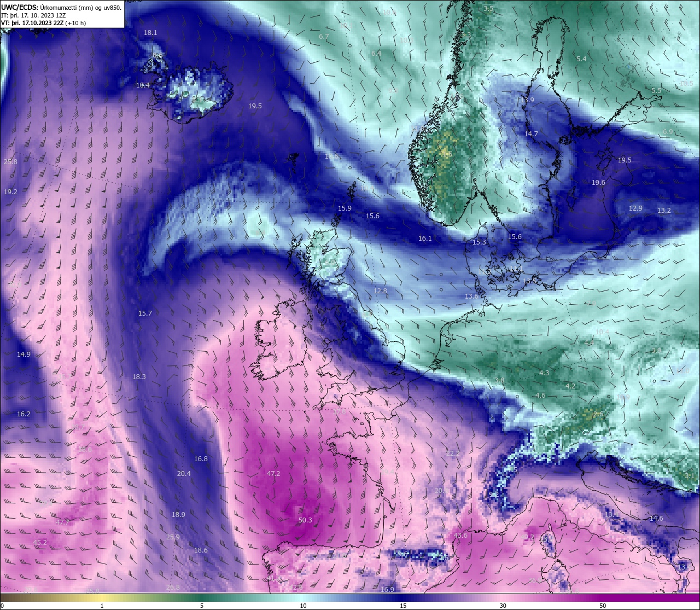
Task: Click the 12.9 value over western Russia
Action: coord(635,208)
